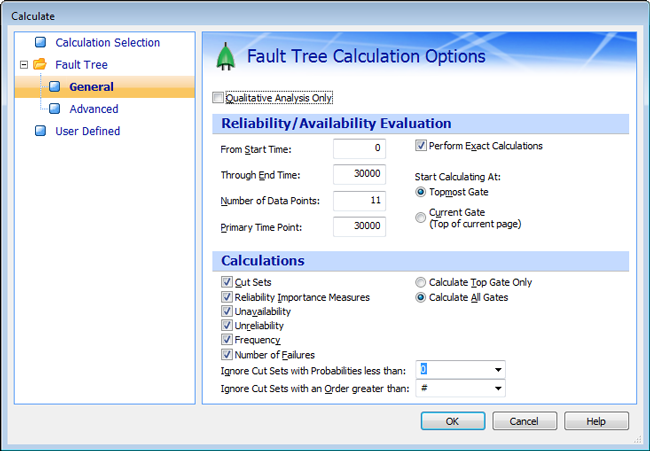Click the green fault tree header icon
The image size is (650, 451).
point(225,58)
